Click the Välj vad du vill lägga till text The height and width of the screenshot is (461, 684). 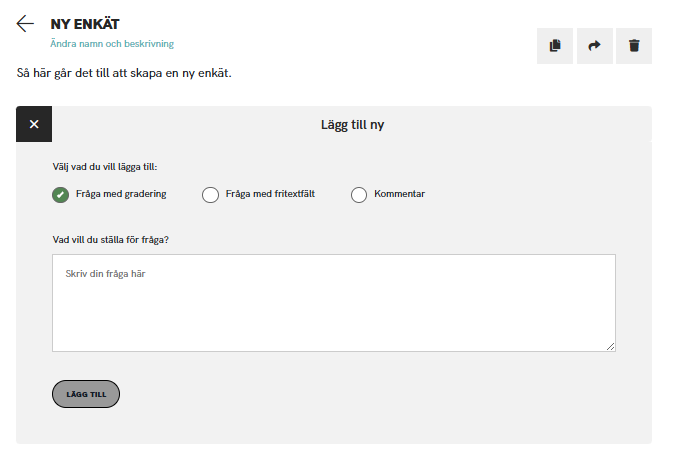click(x=104, y=167)
